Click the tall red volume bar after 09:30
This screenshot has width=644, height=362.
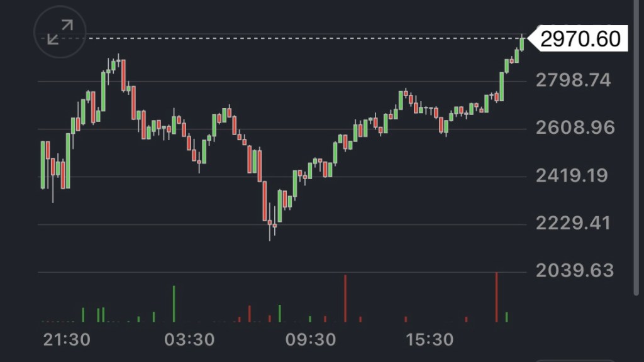click(x=345, y=299)
